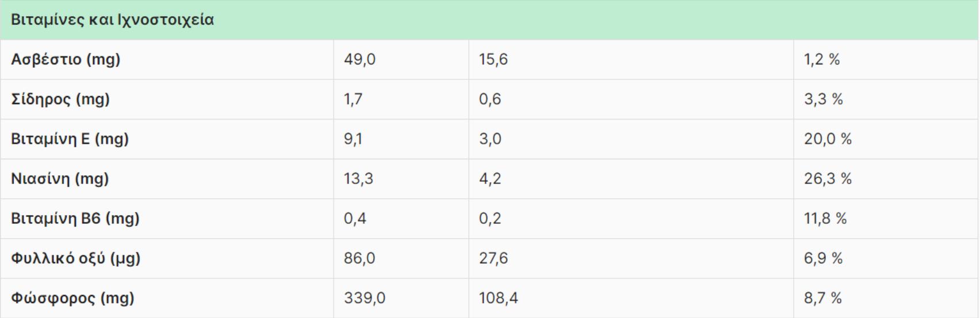Image resolution: width=980 pixels, height=318 pixels.
Task: Click the 'Φυλλικό οξύ (μg)' row label
Action: 76,258
